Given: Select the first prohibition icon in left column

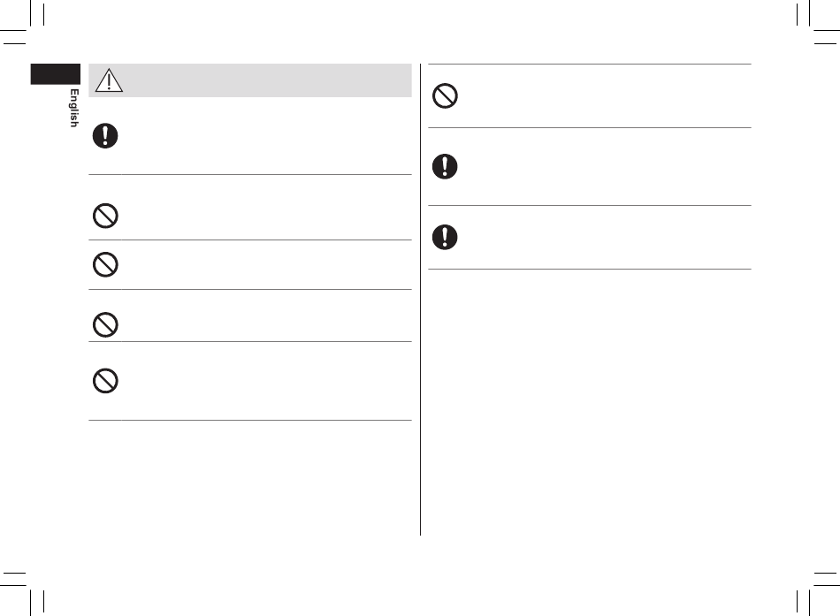Looking at the screenshot, I should [105, 216].
